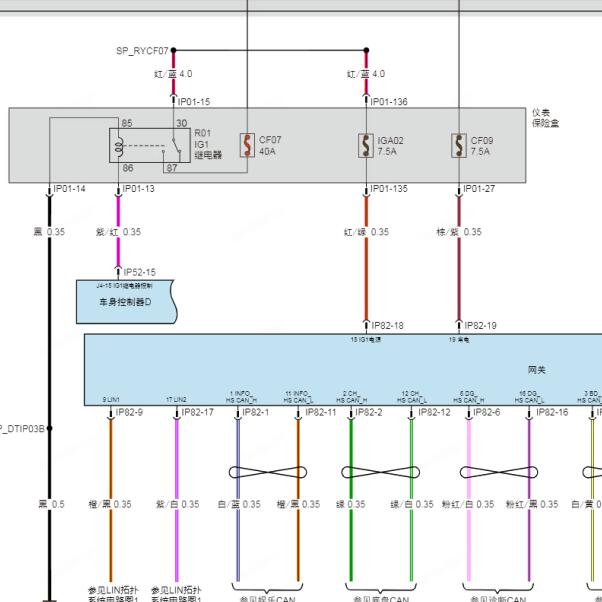Click the 红/蓝 4.0 label above IP01-136
Viewport: 602px width, 602px height.
pos(366,74)
